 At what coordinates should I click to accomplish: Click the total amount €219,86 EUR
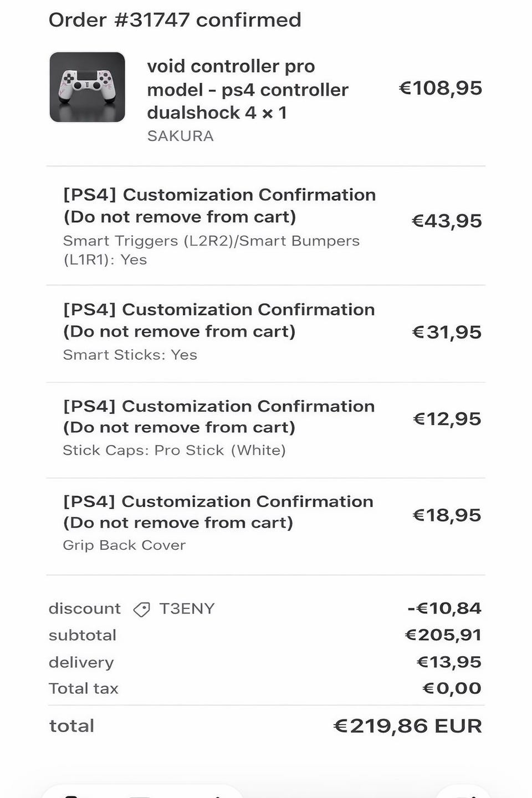(x=407, y=725)
